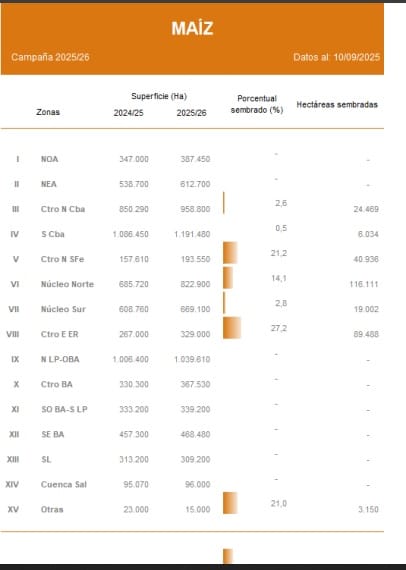The height and width of the screenshot is (570, 406).
Task: Select the Cuenca Sal zone label
Action: pos(64,484)
